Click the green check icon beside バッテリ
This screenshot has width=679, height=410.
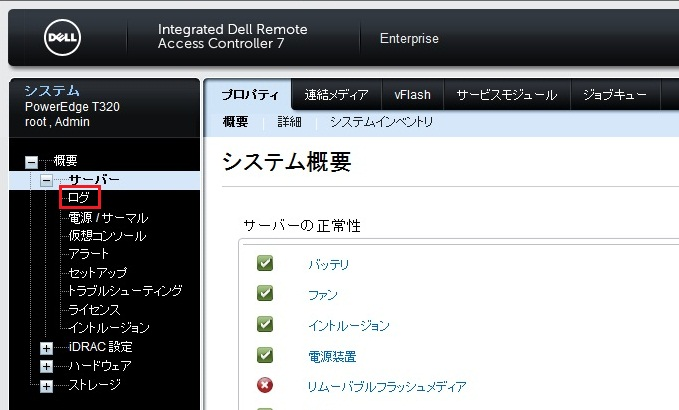(265, 263)
